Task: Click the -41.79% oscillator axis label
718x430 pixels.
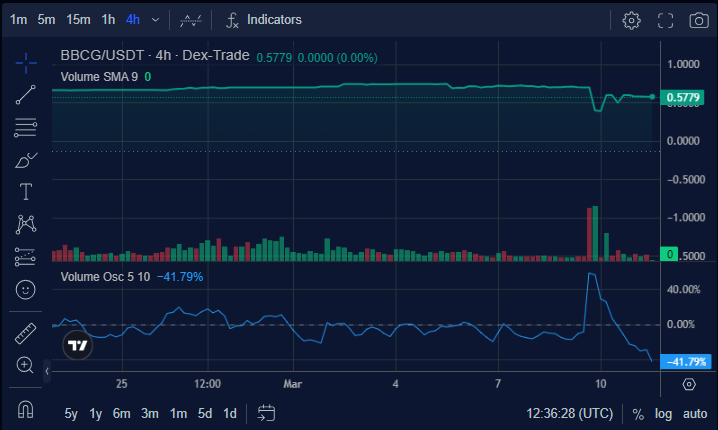Action: tap(686, 362)
